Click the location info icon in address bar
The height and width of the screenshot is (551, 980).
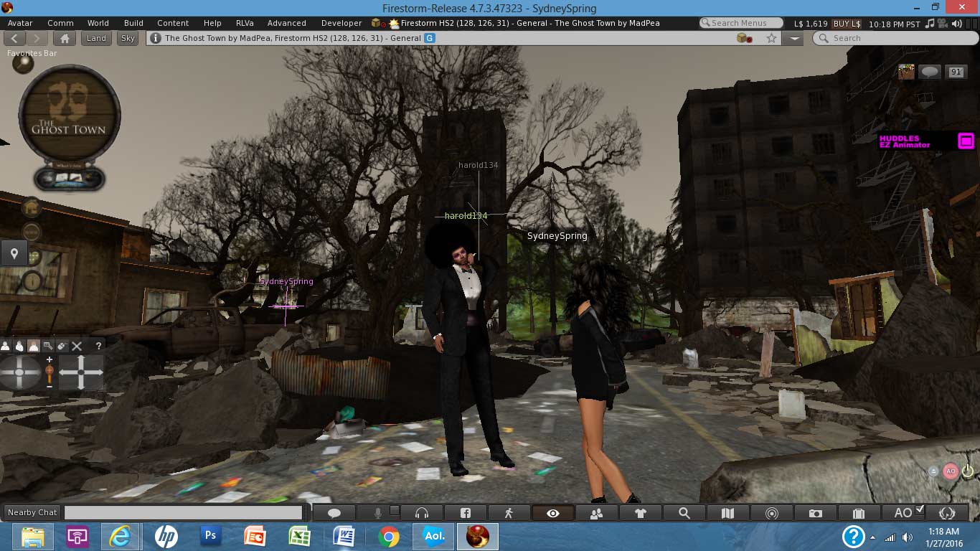(156, 38)
